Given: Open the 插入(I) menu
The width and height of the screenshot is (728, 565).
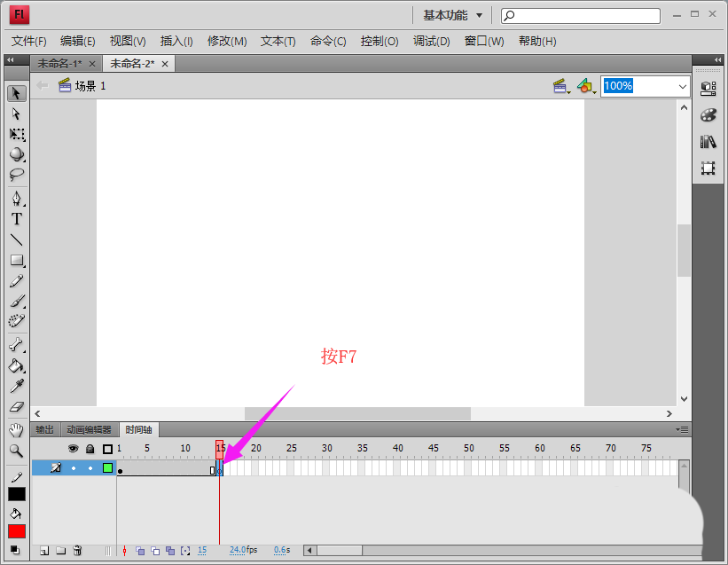Looking at the screenshot, I should (x=176, y=42).
